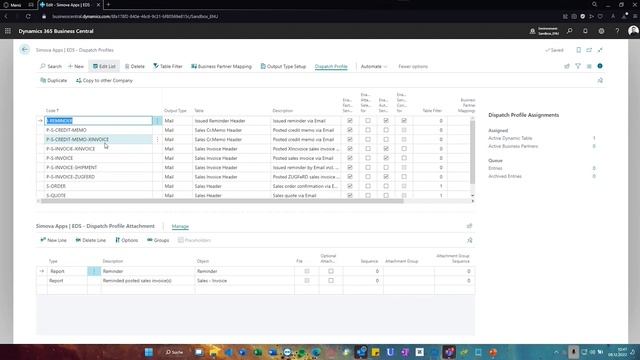Select the Manage tab for attachments
The image size is (640, 360).
tap(180, 226)
